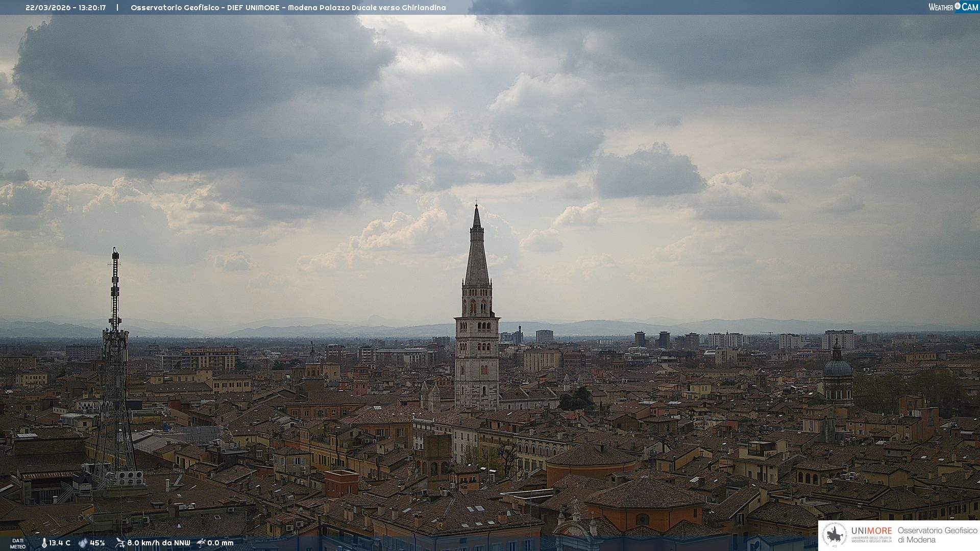
Task: Click the 8.0 km/h da NNW wind reading
Action: [x=158, y=543]
